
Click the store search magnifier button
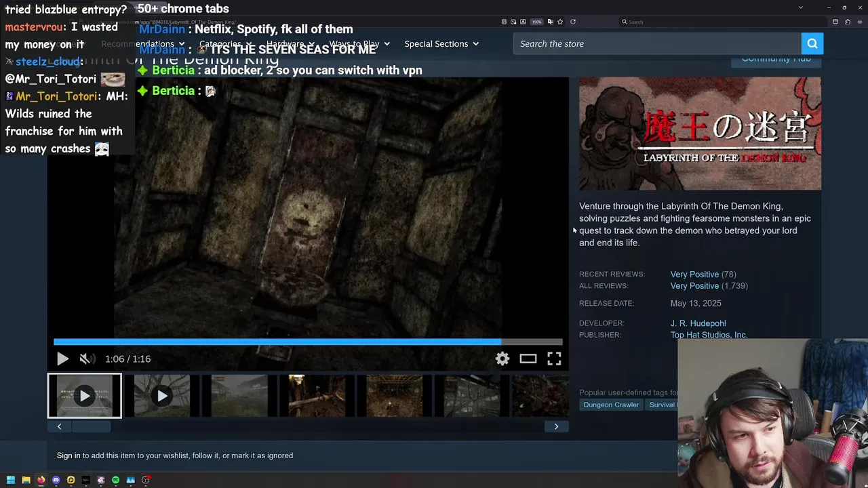tap(812, 43)
